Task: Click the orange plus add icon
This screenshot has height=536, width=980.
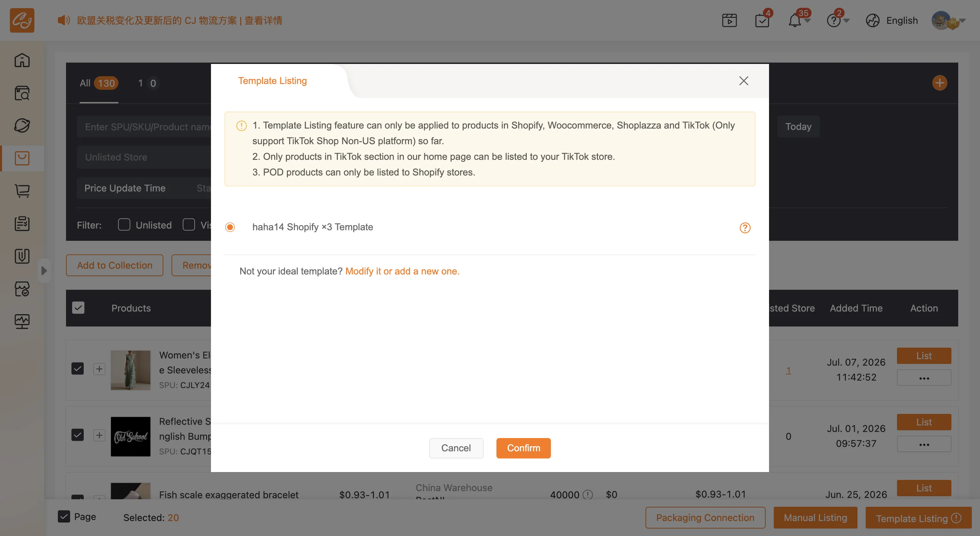Action: pyautogui.click(x=939, y=83)
